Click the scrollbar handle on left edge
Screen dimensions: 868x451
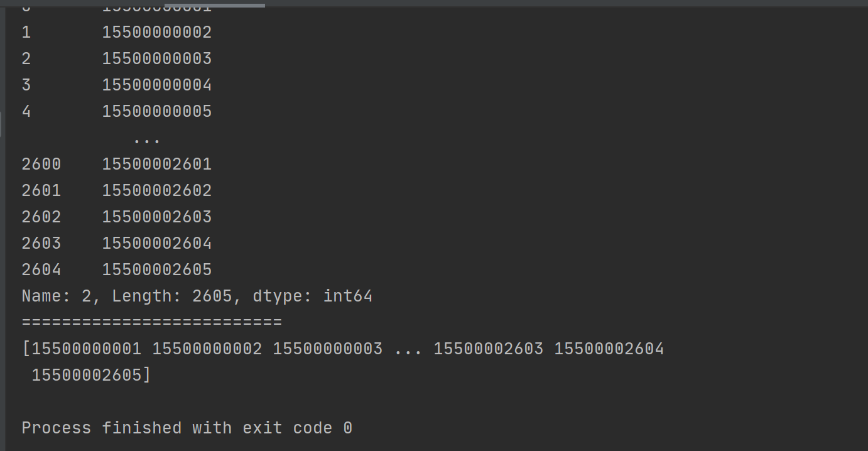pos(1,123)
